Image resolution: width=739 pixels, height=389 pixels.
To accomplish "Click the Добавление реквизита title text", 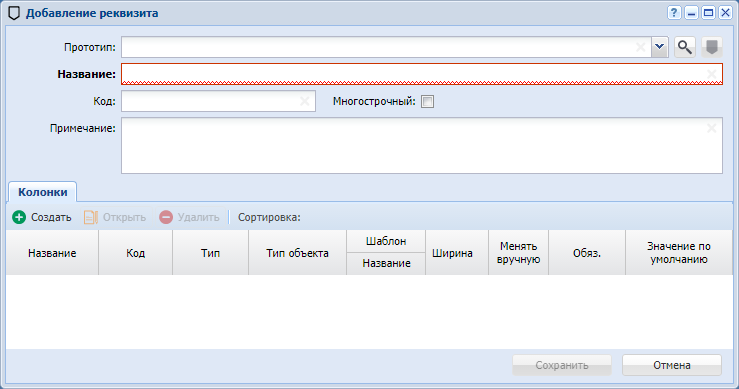I will click(92, 13).
